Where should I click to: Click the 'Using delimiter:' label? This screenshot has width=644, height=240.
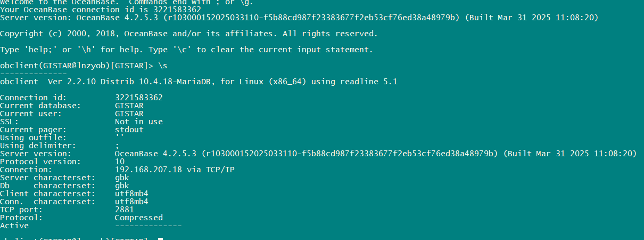click(38, 146)
